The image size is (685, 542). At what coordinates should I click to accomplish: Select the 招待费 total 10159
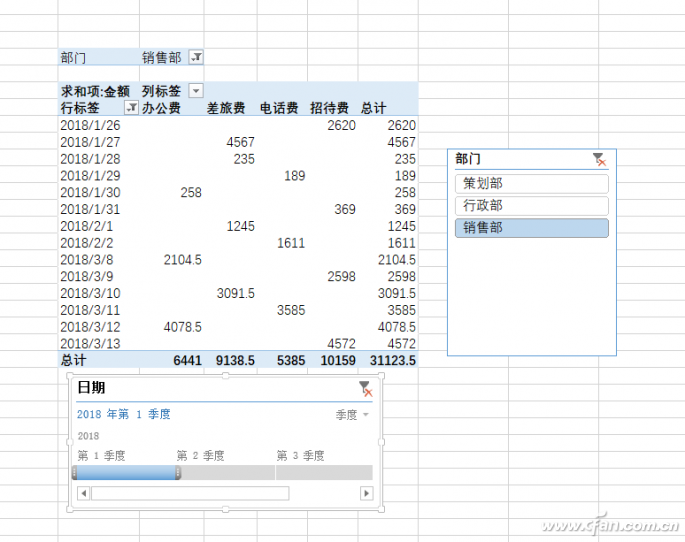(338, 360)
